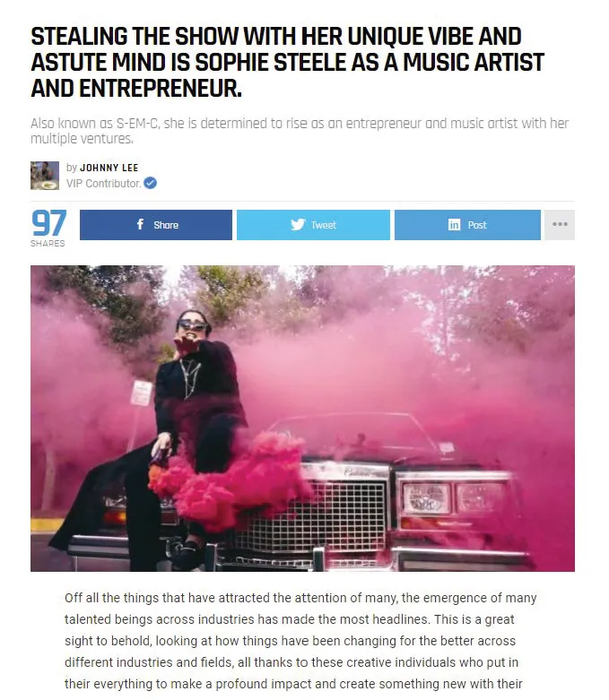This screenshot has height=700, width=609.
Task: Click the SHARES text under the count
Action: coord(48,243)
